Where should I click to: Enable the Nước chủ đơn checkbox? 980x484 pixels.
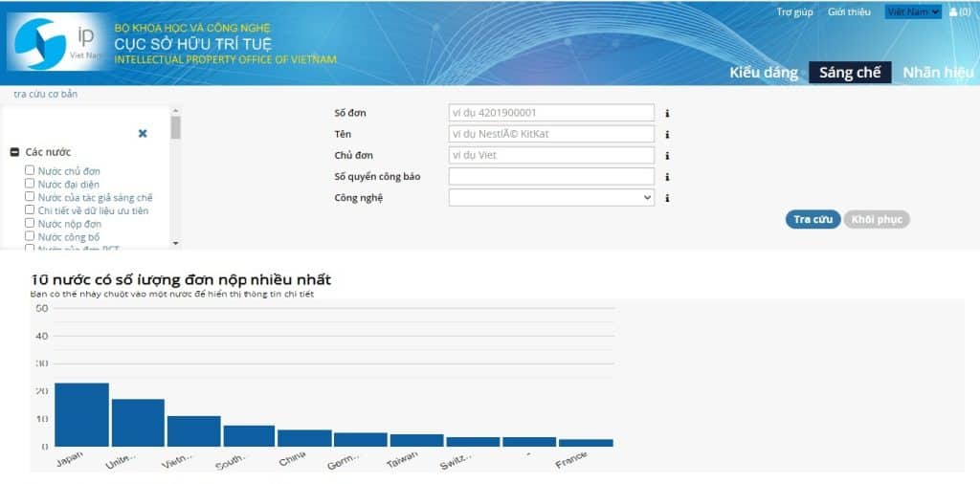30,170
